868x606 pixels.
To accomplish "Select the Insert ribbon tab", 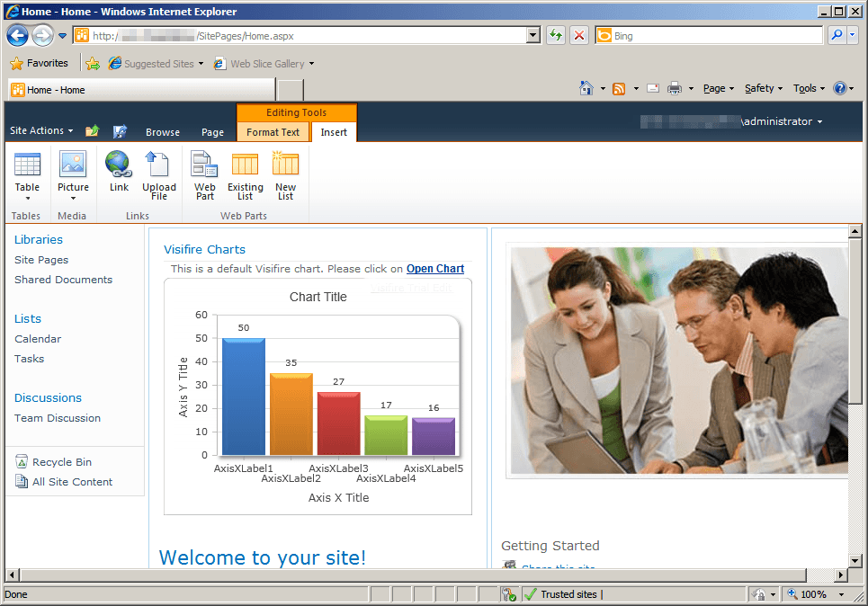I will (334, 132).
